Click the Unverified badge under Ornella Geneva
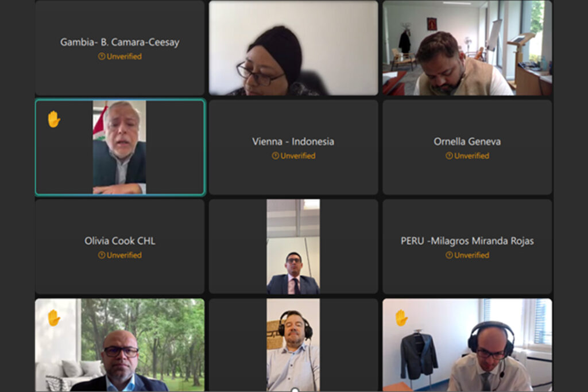588x392 pixels. click(467, 156)
